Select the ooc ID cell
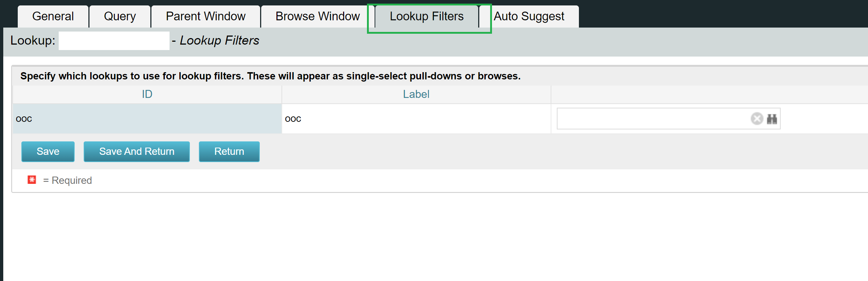868x281 pixels. click(147, 119)
